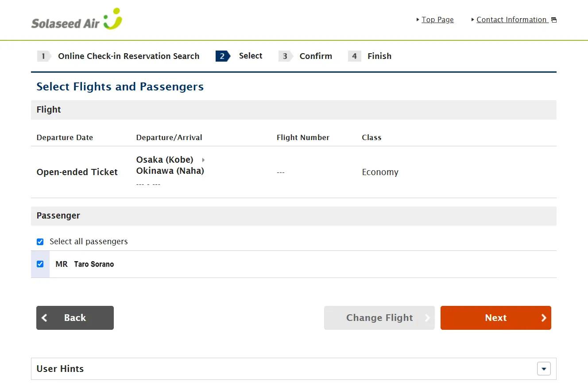This screenshot has height=383, width=588.
Task: Click the chevron on Change Flight button
Action: point(427,318)
